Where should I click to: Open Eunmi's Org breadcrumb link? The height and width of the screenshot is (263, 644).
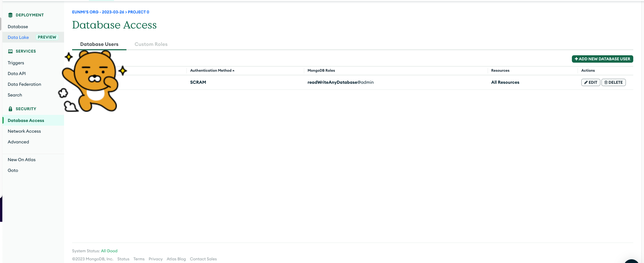point(98,12)
